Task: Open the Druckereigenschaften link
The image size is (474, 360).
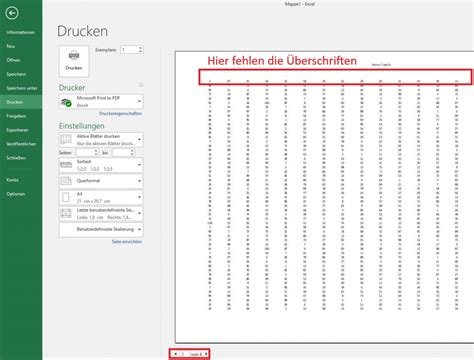Action: 120,114
